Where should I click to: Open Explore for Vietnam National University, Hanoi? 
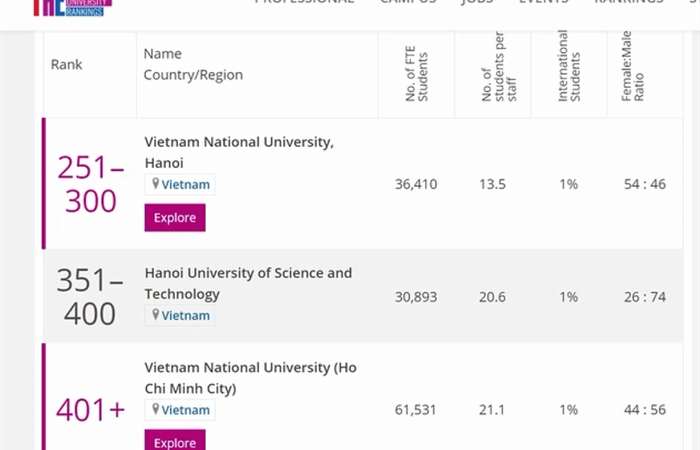(175, 218)
